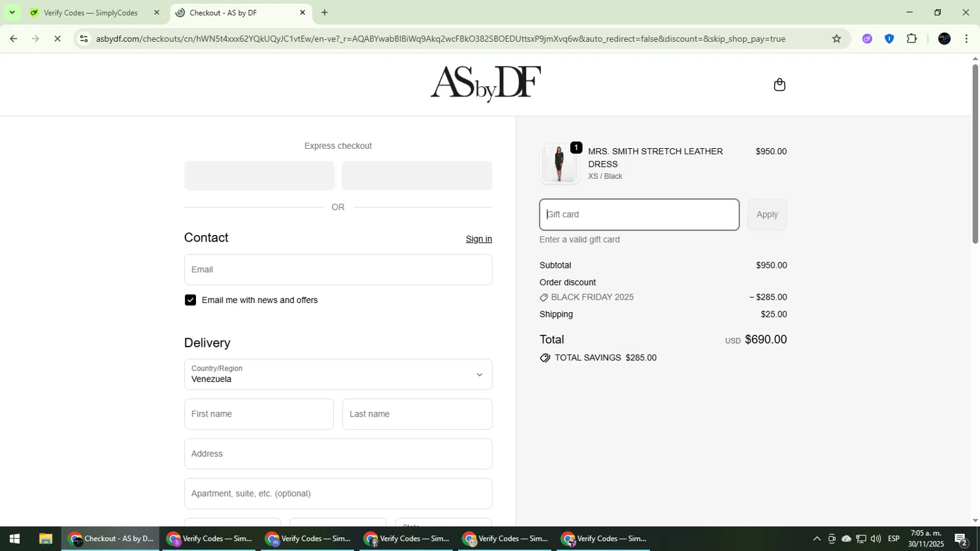The width and height of the screenshot is (980, 551).
Task: Click the address bar URL
Action: (x=440, y=39)
